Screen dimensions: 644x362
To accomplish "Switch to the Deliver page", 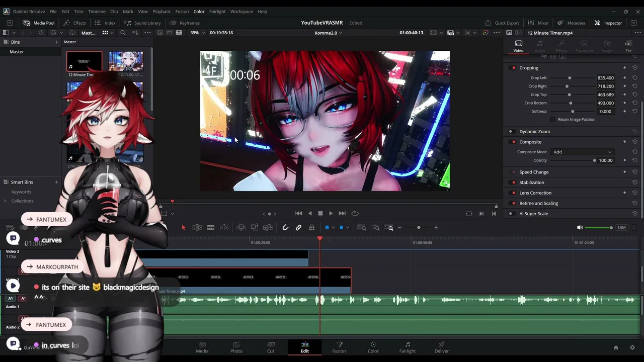I will (x=442, y=347).
